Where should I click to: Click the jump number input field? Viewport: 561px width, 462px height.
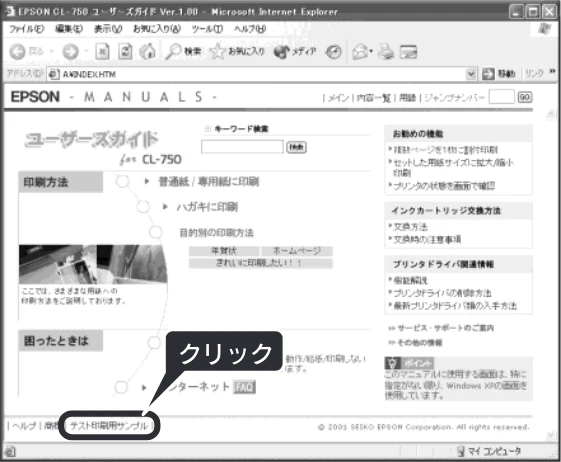point(501,97)
